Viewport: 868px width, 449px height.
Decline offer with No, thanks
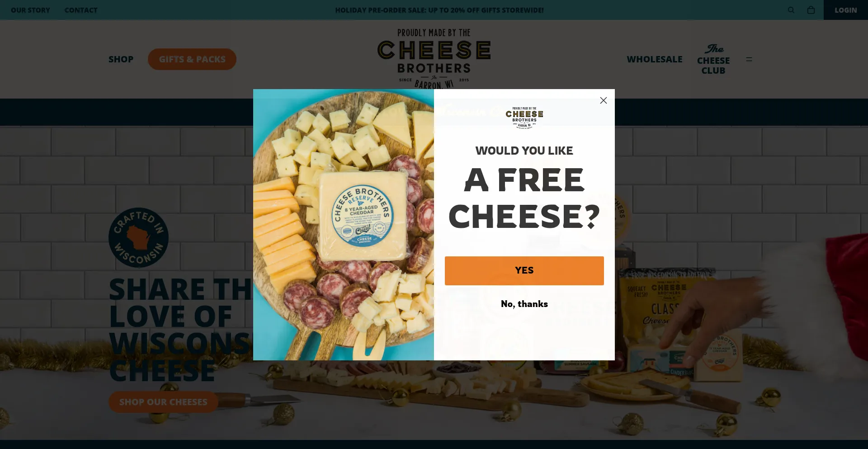click(524, 304)
